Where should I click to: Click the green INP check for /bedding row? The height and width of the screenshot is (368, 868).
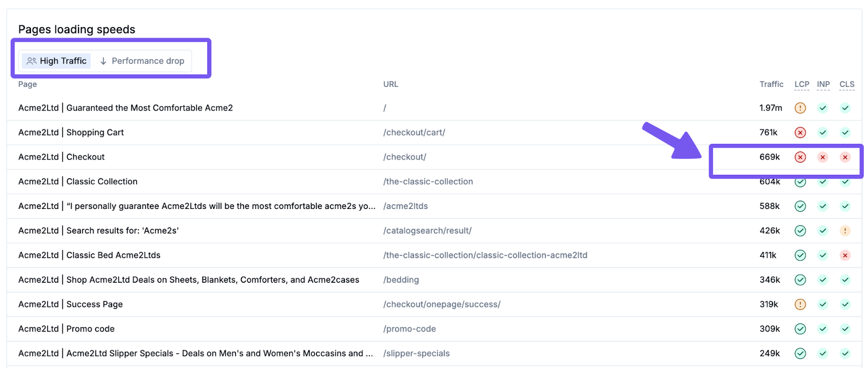822,280
